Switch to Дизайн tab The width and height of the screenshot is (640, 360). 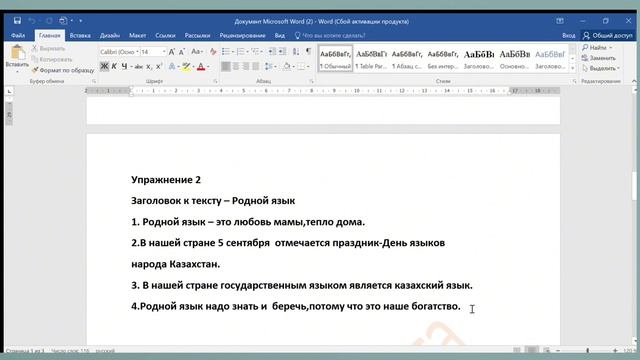tap(110, 36)
